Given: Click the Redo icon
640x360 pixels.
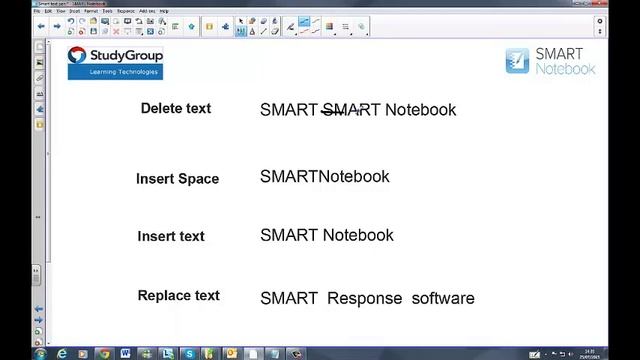Looking at the screenshot, I should click(82, 21).
